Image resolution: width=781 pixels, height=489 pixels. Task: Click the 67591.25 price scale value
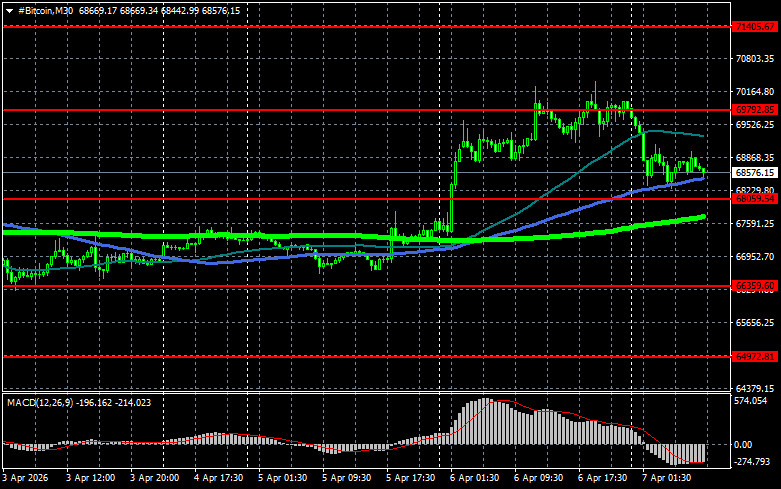click(755, 224)
